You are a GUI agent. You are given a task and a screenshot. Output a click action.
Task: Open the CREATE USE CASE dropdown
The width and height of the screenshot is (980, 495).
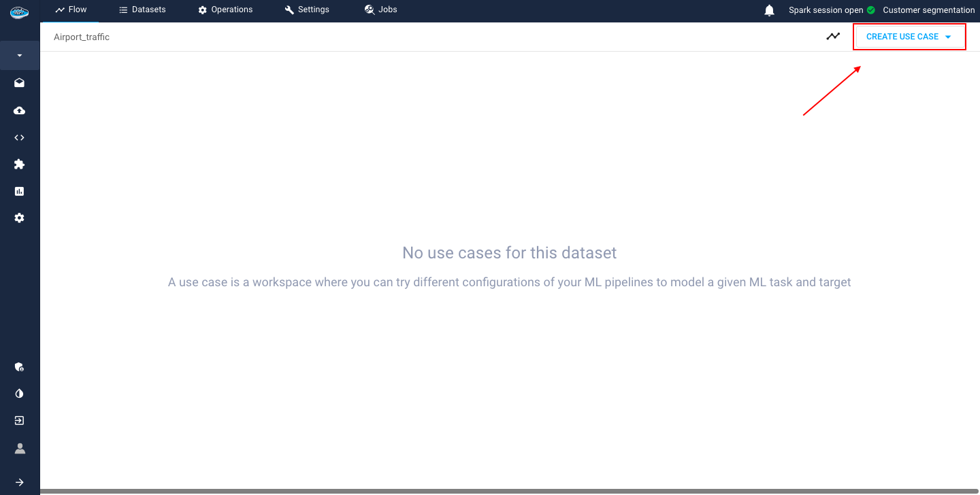click(909, 37)
